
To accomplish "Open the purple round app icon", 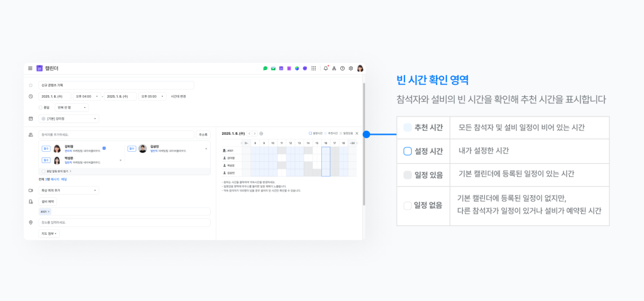I will coord(305,68).
